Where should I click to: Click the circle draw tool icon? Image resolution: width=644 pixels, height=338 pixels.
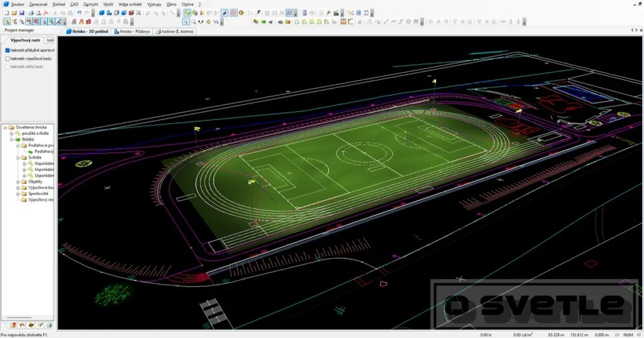[x=408, y=22]
